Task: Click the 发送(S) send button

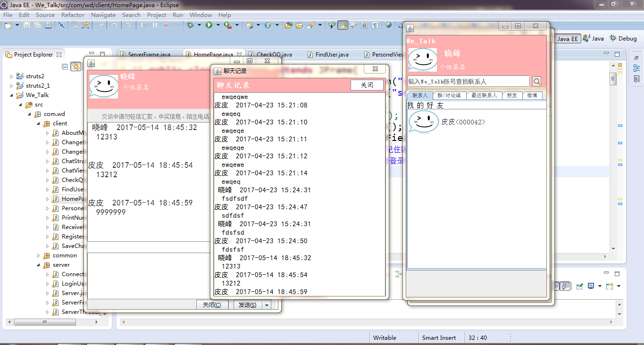Action: tap(248, 305)
